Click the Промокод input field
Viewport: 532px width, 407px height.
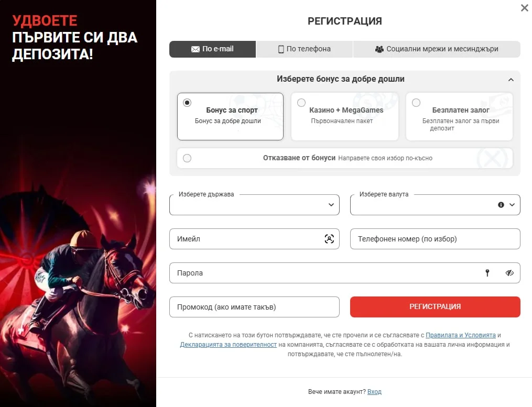pos(254,307)
